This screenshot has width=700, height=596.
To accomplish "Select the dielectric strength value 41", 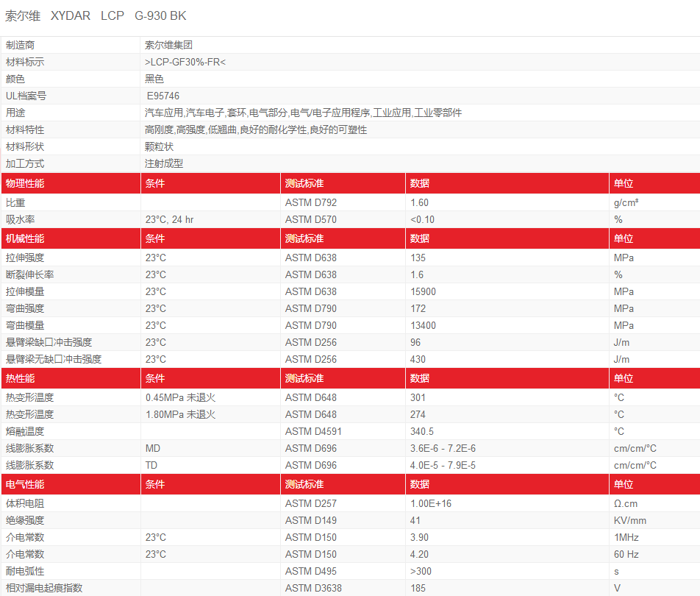I will pyautogui.click(x=415, y=520).
